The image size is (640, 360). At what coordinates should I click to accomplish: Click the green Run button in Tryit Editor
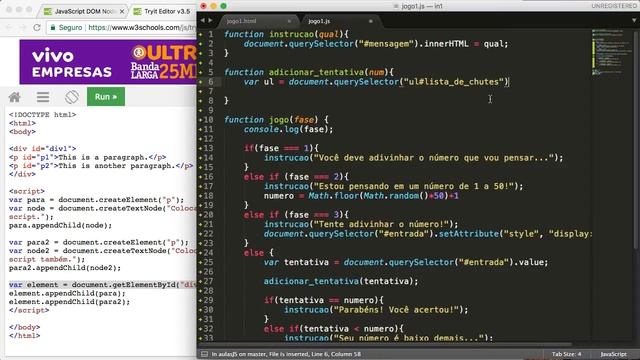[106, 97]
